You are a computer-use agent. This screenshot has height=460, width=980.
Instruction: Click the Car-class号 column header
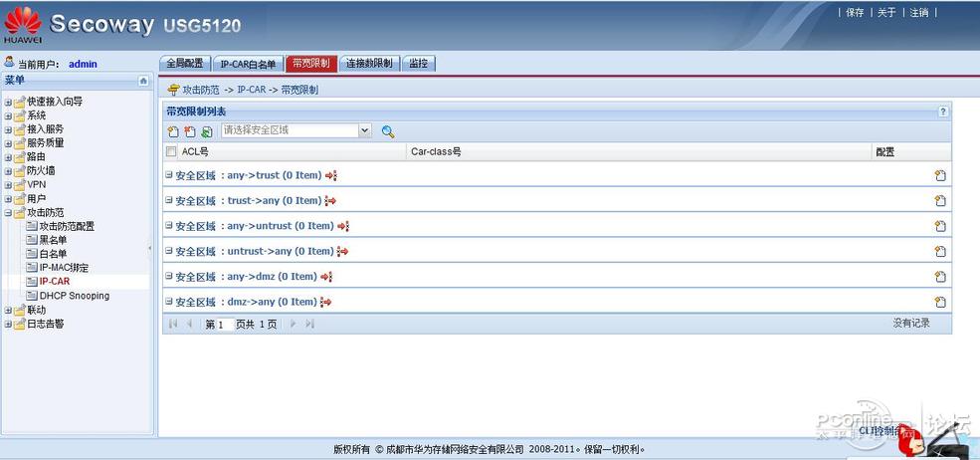coord(436,152)
